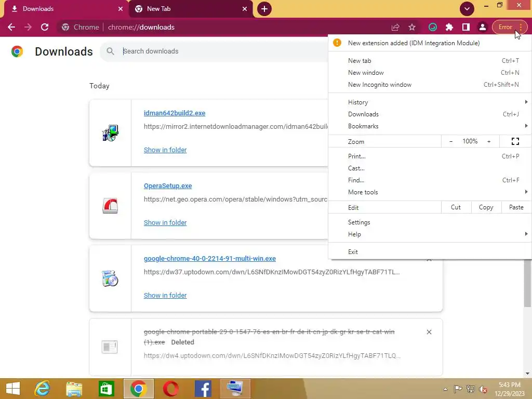The width and height of the screenshot is (532, 399).
Task: Click the vertical page scrollbar
Action: point(527,283)
